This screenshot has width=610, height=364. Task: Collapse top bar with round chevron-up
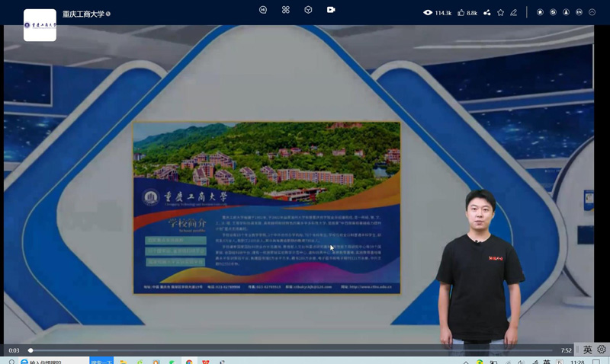(592, 12)
